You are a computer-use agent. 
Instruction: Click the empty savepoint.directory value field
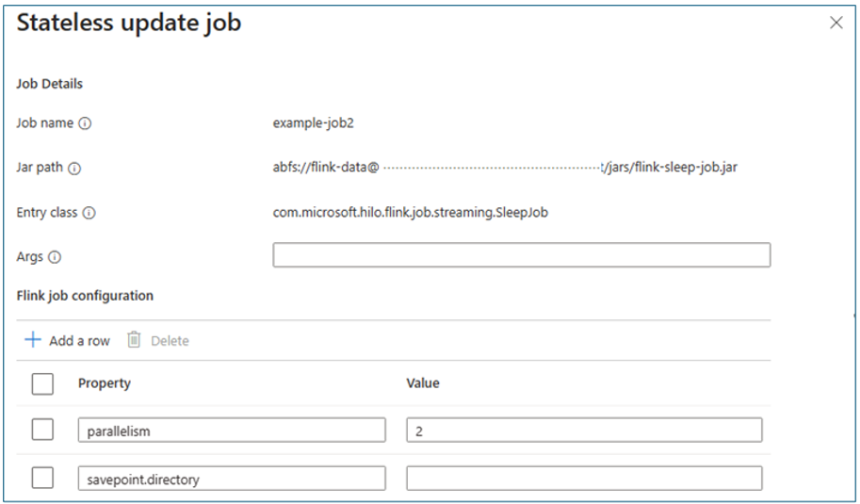(584, 479)
